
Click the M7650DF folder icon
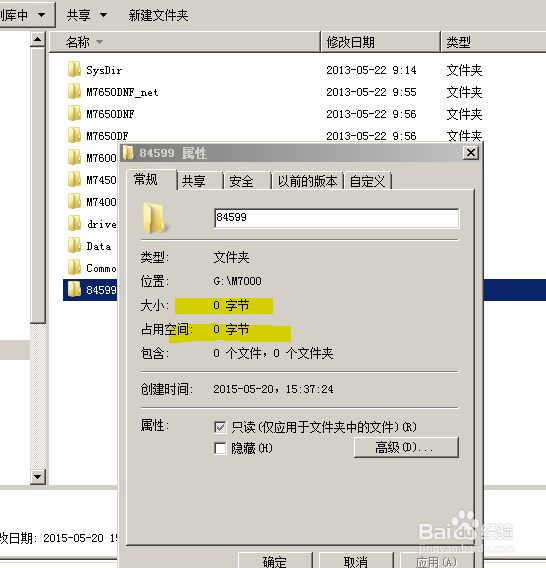[74, 135]
